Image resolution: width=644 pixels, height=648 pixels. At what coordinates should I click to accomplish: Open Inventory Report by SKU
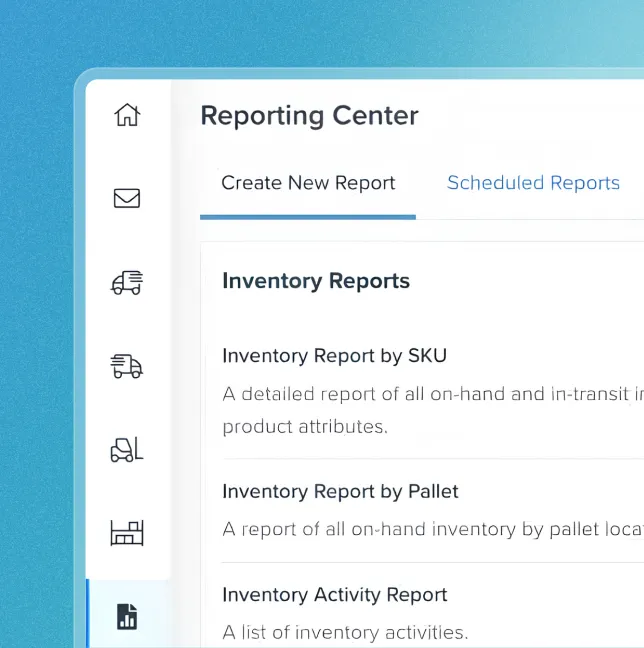click(334, 356)
